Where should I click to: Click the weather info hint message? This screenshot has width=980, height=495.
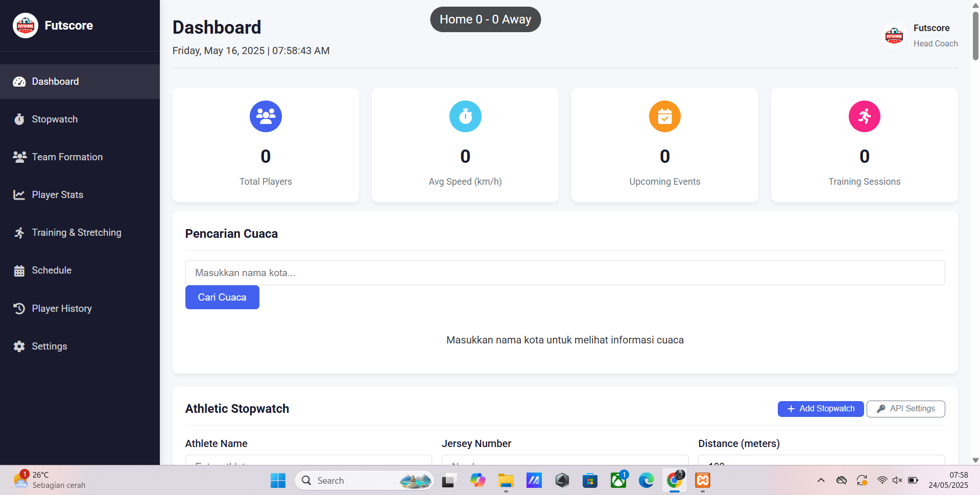[x=565, y=340]
